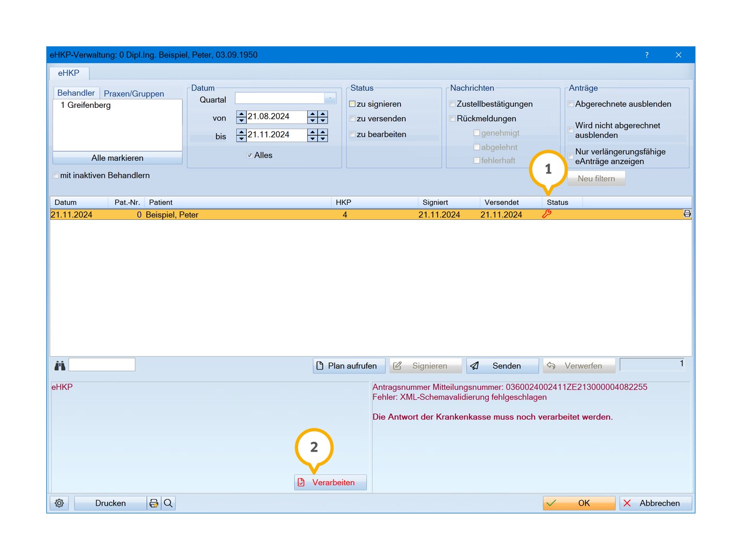Click 'Alle markieren' button
742x560 pixels.
click(117, 158)
